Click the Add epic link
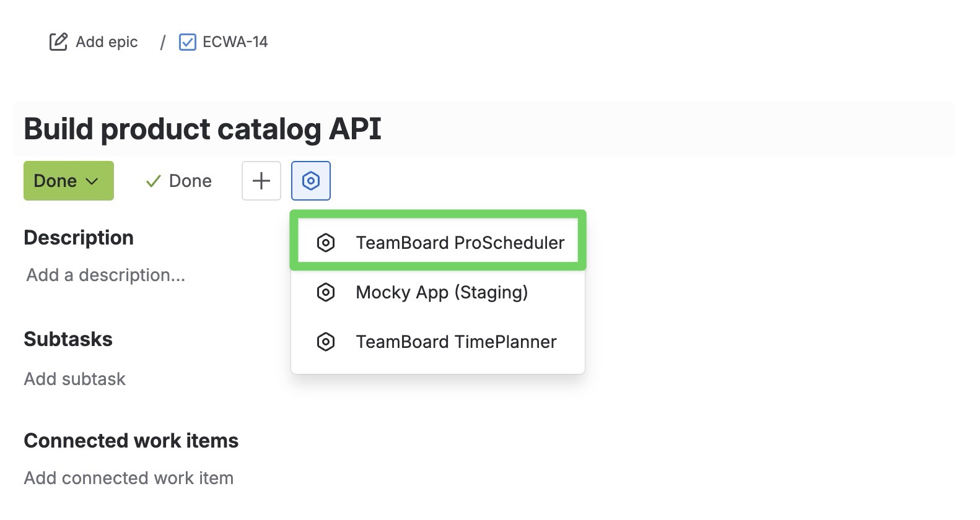The height and width of the screenshot is (520, 980). (x=107, y=42)
